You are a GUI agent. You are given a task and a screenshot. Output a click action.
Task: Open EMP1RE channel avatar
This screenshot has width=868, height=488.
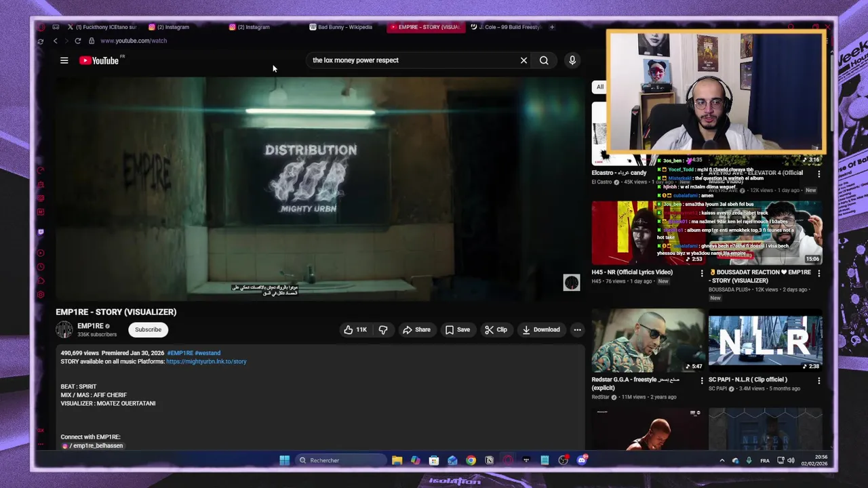pos(64,329)
